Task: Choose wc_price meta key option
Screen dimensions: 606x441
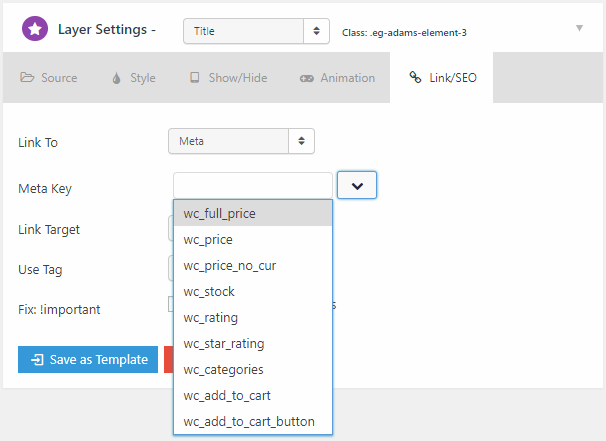Action: click(253, 240)
